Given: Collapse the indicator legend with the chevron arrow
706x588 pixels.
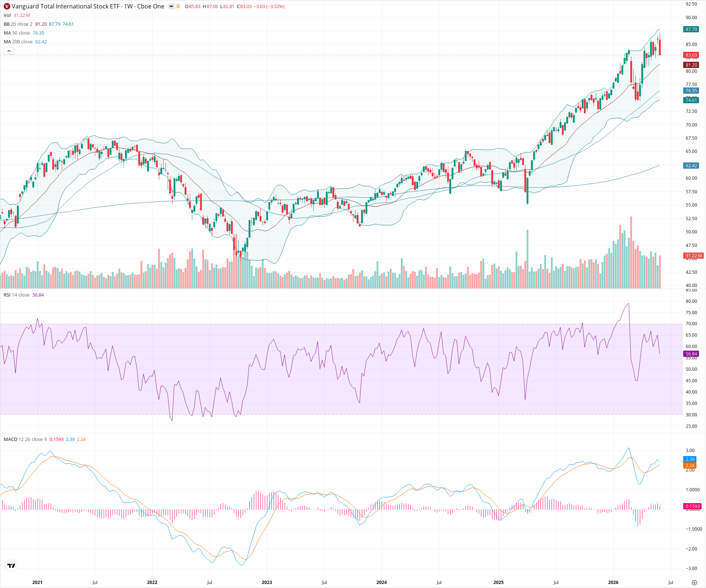Looking at the screenshot, I should click(x=9, y=51).
